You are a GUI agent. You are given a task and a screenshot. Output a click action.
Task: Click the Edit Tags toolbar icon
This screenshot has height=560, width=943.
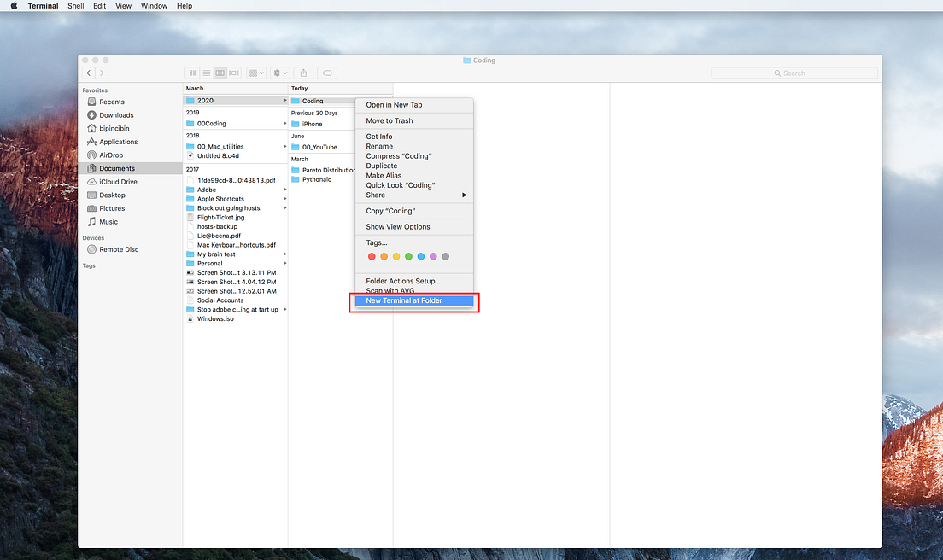coord(327,73)
